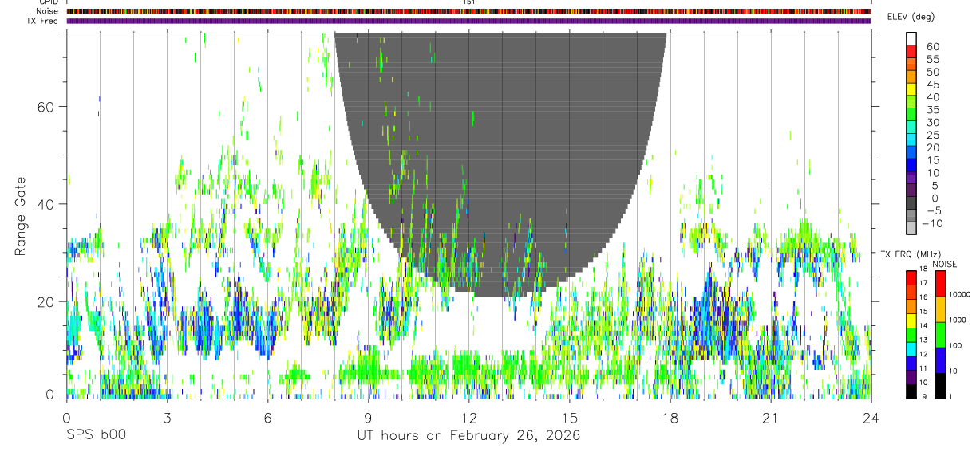Click the UT hours on February 26, 2026 title

pos(468,436)
